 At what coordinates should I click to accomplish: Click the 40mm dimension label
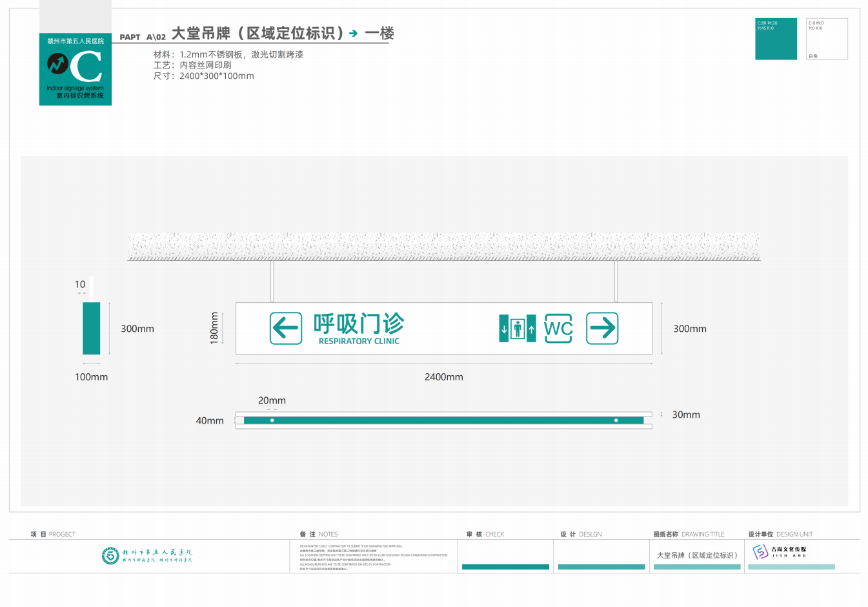[x=210, y=420]
